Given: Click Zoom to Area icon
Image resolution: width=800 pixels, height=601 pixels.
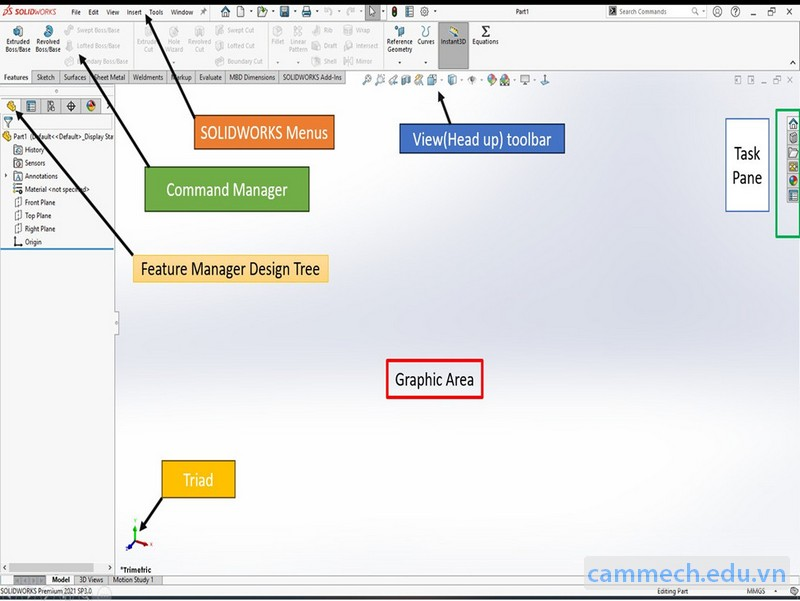Looking at the screenshot, I should 380,80.
